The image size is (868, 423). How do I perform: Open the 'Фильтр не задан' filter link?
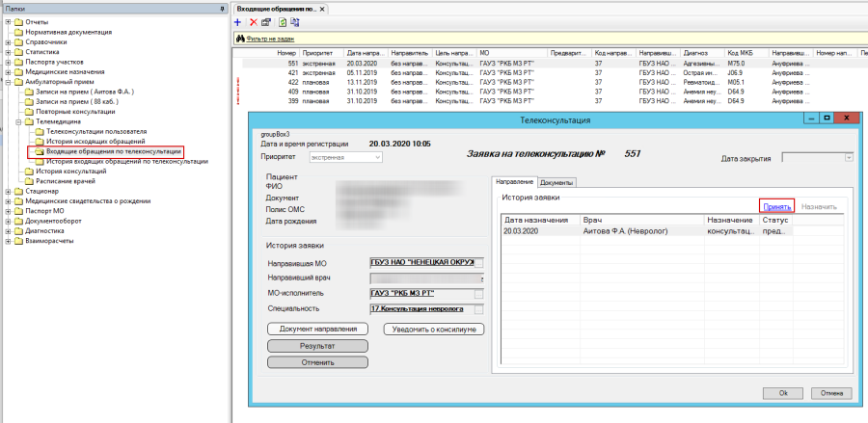pyautogui.click(x=270, y=40)
